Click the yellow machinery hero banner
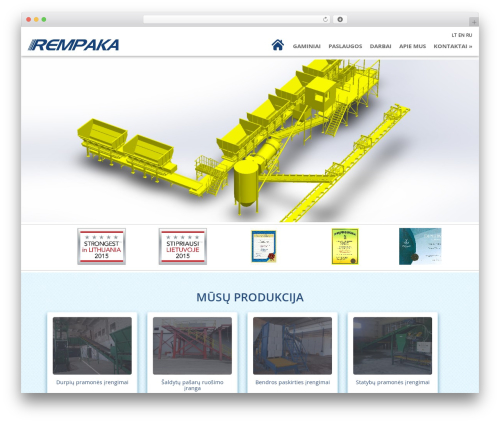 click(x=250, y=140)
